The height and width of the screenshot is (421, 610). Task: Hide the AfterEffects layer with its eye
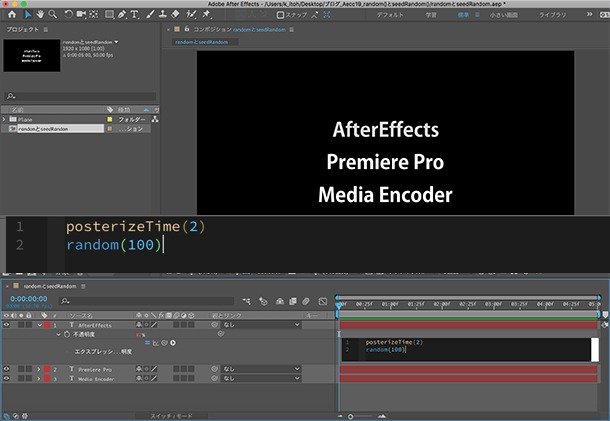click(6, 325)
